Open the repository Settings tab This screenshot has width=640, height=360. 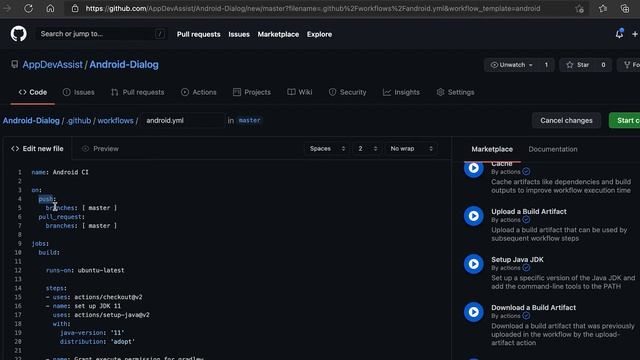point(456,92)
